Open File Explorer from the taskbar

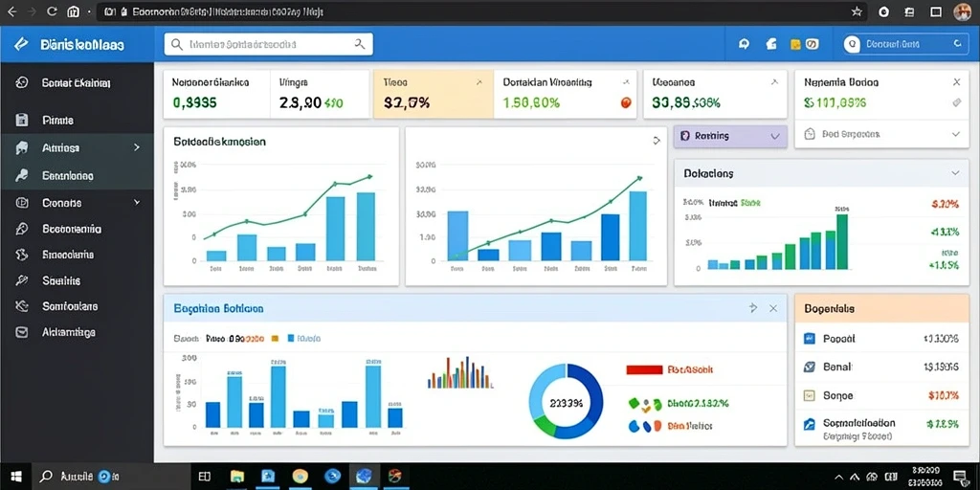(x=237, y=477)
